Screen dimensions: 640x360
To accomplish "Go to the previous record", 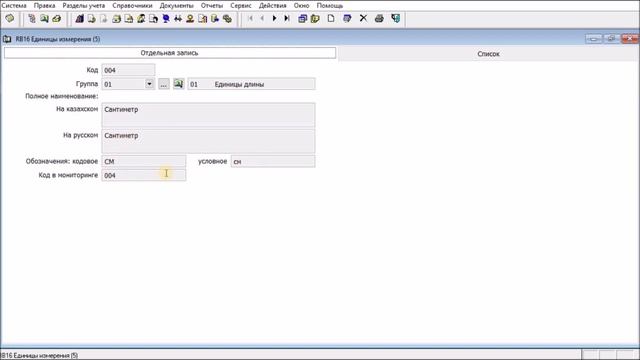I will [x=262, y=18].
